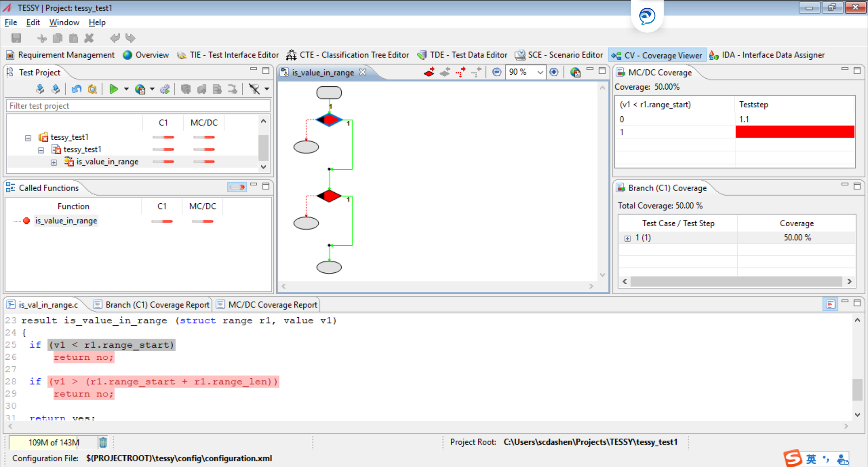The width and height of the screenshot is (868, 467).
Task: Jump to next unreached branch (red dotted arrow)
Action: [x=461, y=72]
